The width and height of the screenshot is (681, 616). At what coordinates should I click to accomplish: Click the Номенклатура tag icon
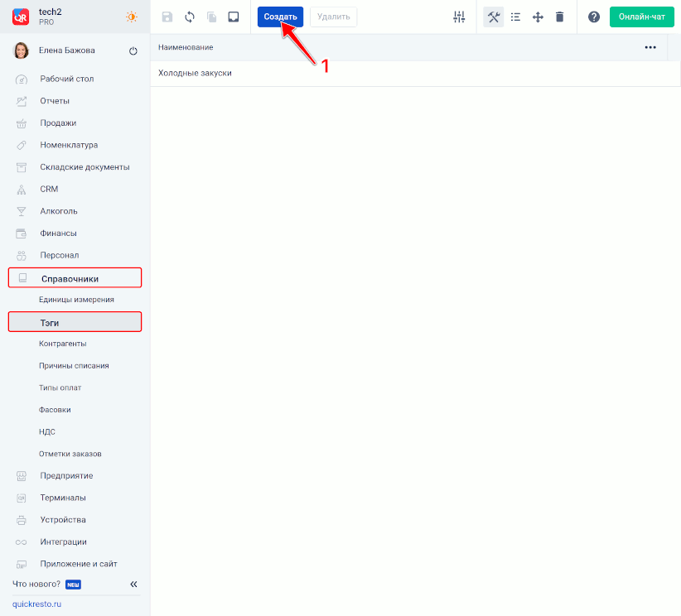click(22, 145)
